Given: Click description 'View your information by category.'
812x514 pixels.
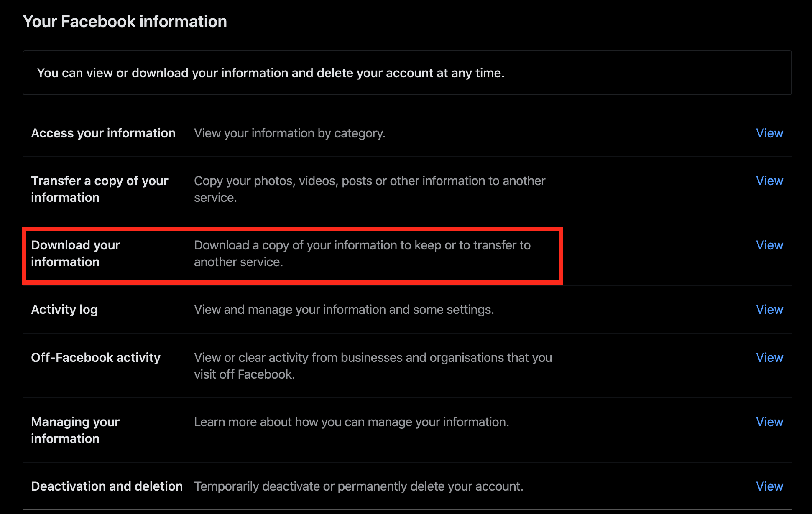Looking at the screenshot, I should tap(290, 133).
